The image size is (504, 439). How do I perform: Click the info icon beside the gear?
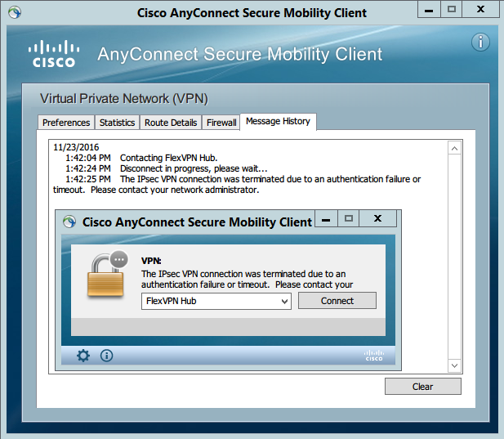(x=107, y=356)
